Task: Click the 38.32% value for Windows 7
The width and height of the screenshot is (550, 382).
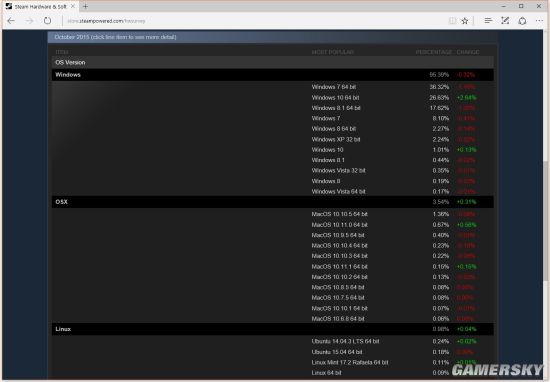Action: point(439,87)
